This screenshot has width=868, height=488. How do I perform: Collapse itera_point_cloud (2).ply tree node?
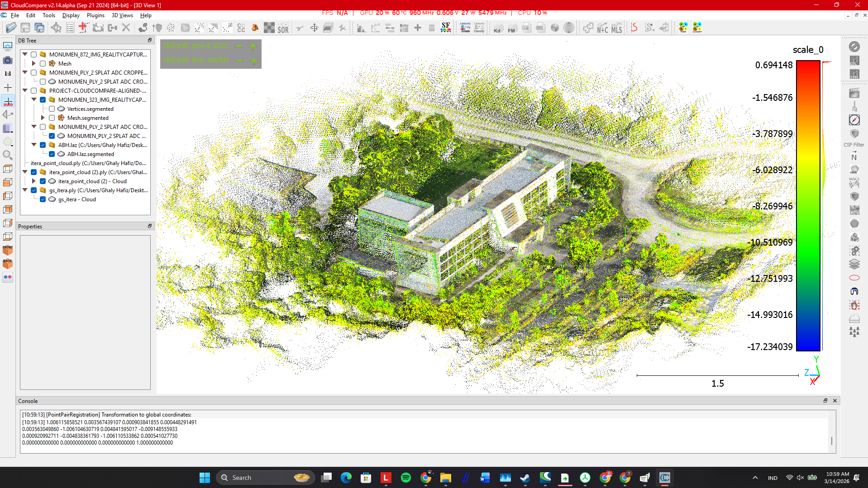coord(25,172)
